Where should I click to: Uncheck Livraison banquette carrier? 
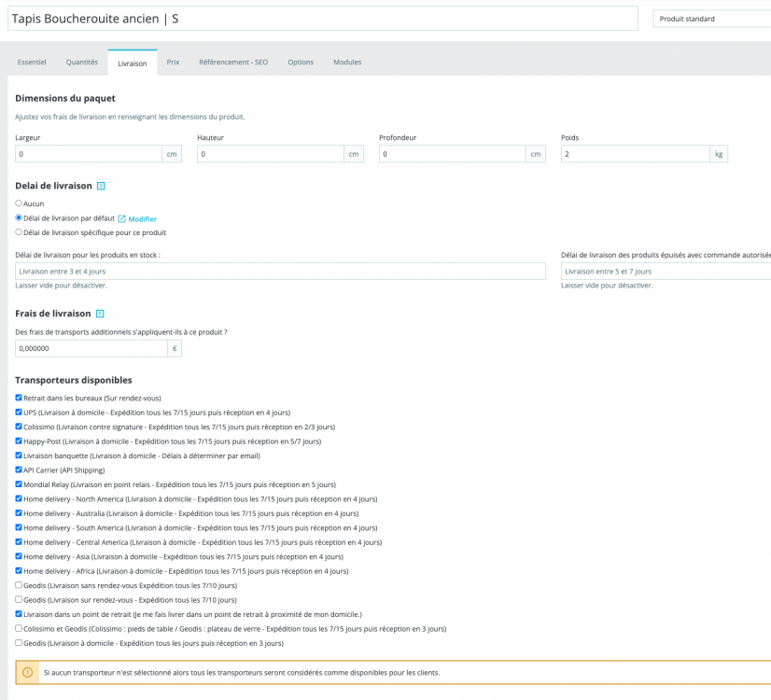click(x=19, y=455)
